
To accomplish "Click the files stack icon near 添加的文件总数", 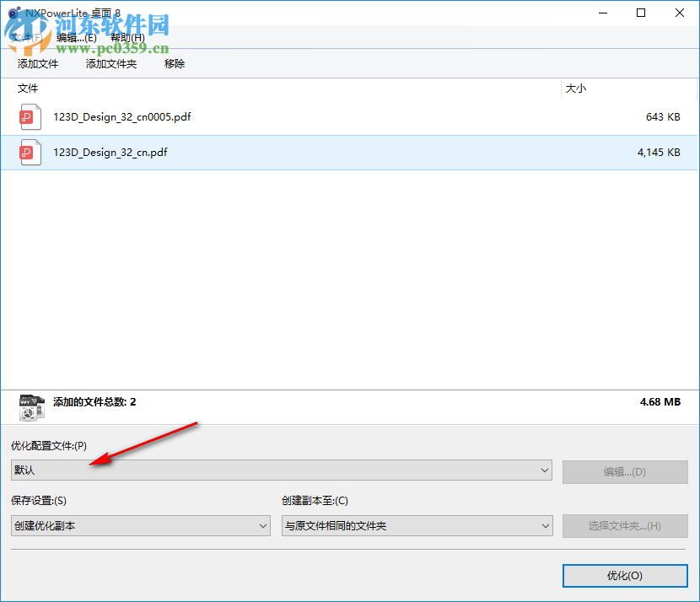I will 31,406.
